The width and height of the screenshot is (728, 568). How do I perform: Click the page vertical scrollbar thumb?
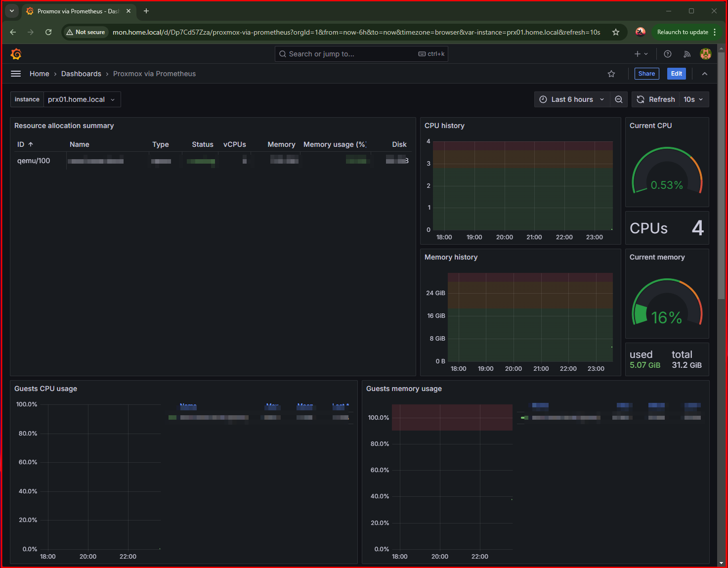click(x=721, y=175)
